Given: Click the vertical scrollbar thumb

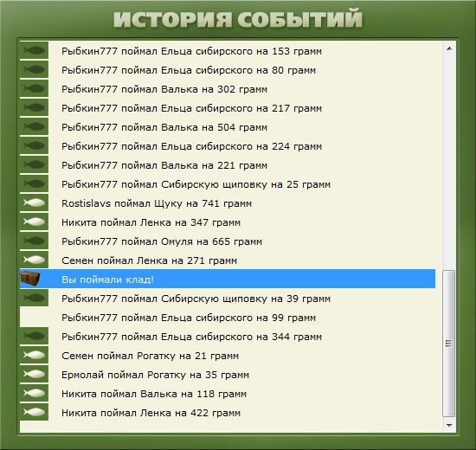Looking at the screenshot, I should pyautogui.click(x=449, y=344).
